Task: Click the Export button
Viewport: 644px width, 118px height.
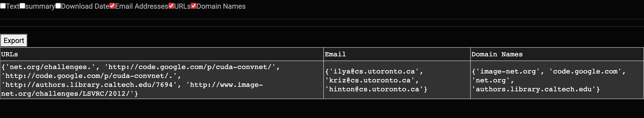Action: (x=14, y=41)
